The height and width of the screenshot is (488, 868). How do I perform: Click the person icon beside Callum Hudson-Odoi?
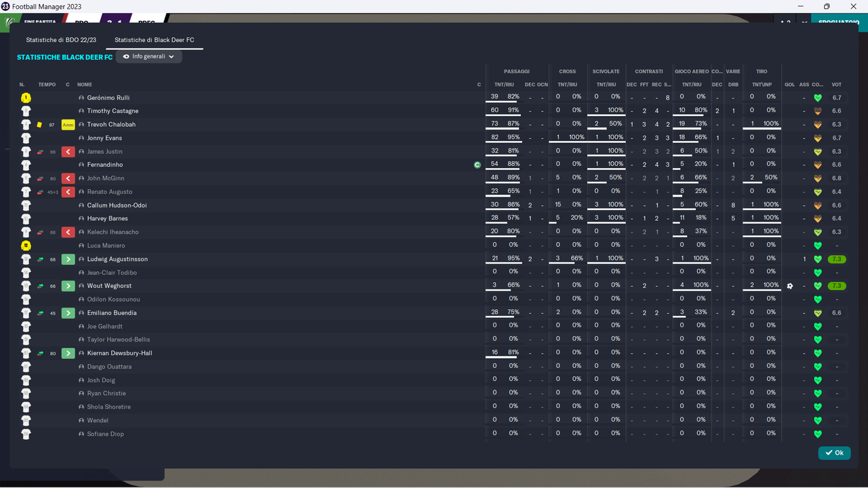[81, 205]
